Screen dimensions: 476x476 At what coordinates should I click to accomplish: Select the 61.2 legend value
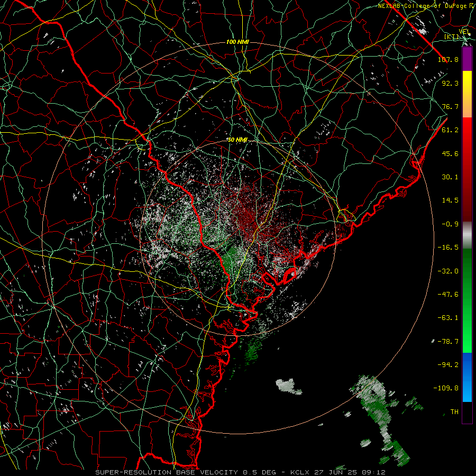[x=450, y=130]
